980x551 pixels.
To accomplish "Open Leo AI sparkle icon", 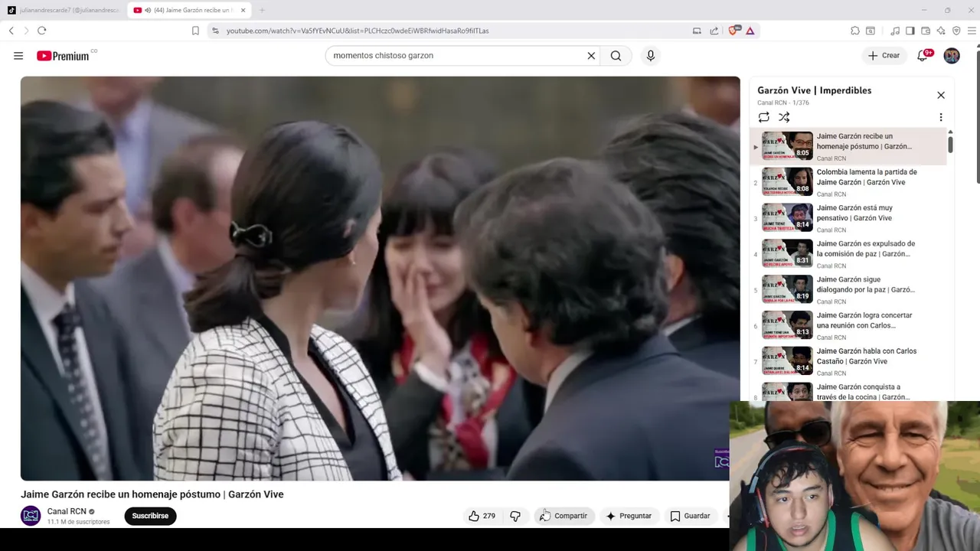I will pos(941,31).
